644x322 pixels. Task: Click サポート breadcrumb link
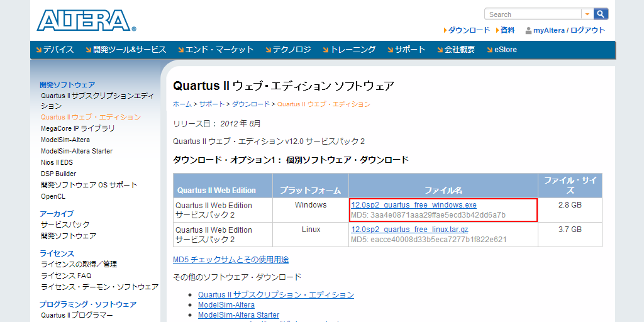point(212,104)
